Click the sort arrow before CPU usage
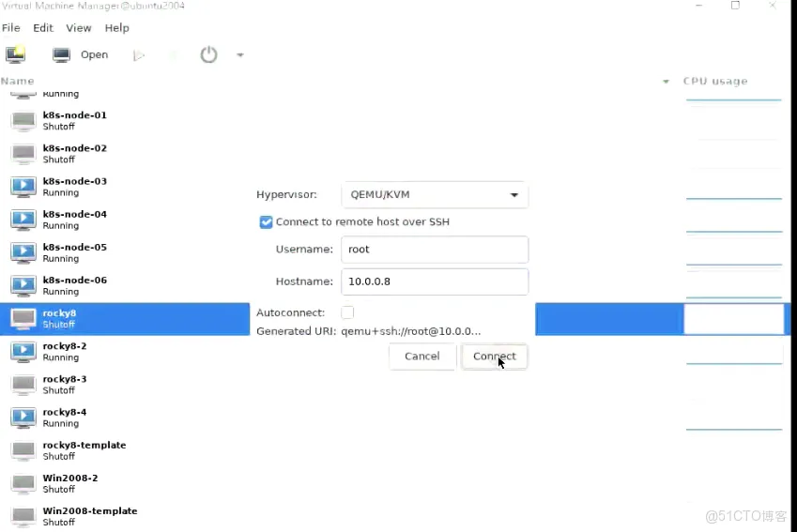 coord(666,82)
